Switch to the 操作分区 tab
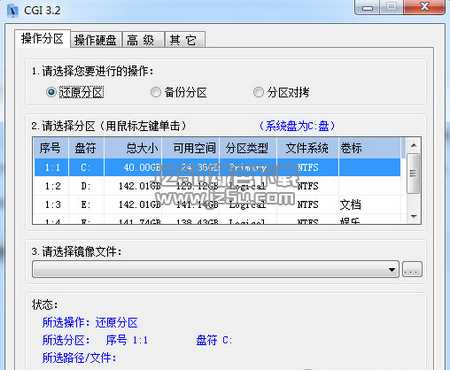The width and height of the screenshot is (450, 370). [x=42, y=39]
